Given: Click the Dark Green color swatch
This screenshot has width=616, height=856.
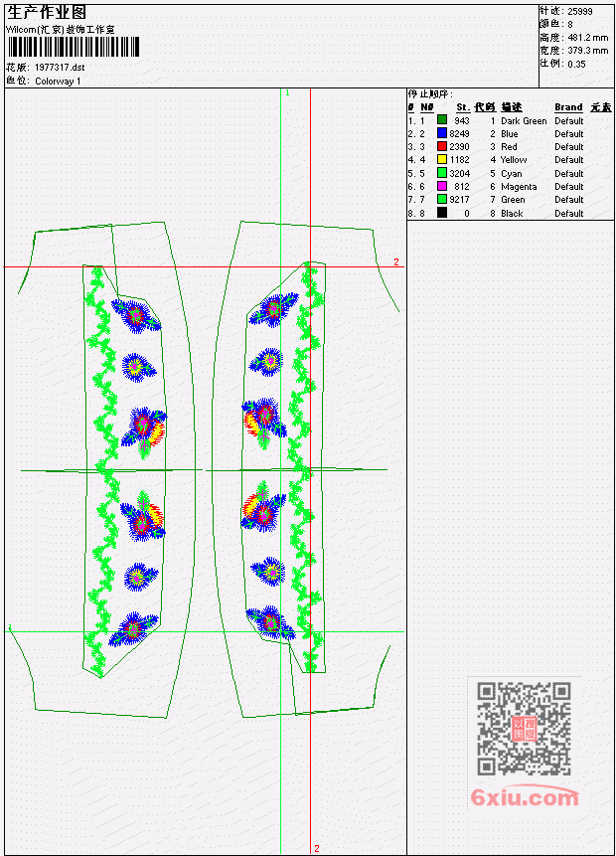Looking at the screenshot, I should pos(442,120).
